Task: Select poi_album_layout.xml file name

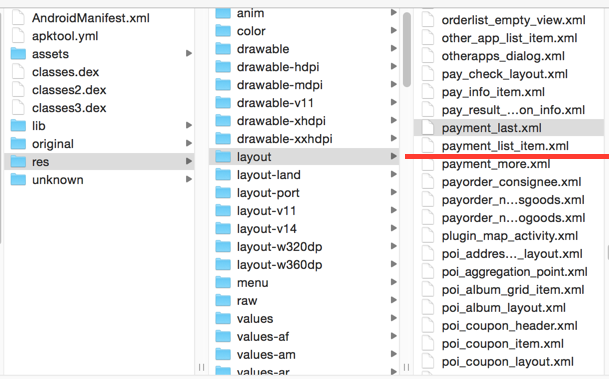Action: [x=503, y=308]
